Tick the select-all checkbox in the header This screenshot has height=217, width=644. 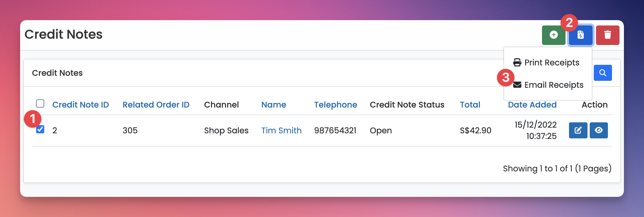[x=40, y=103]
